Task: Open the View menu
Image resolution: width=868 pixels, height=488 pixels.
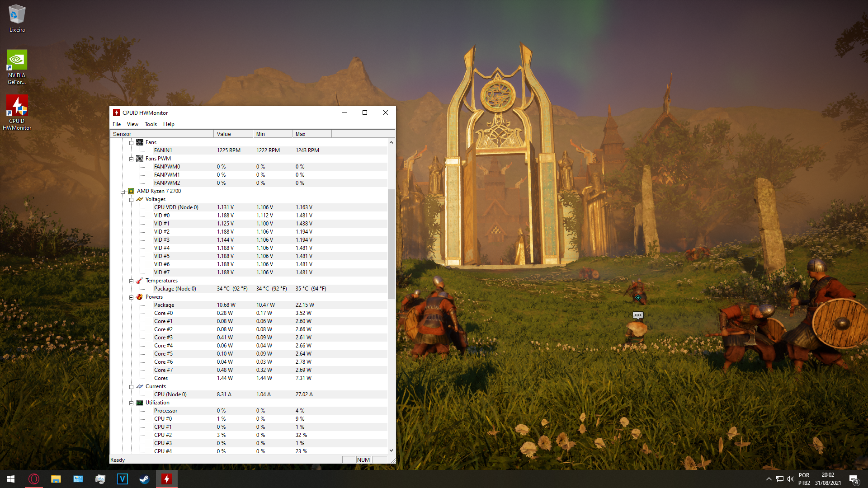Action: pyautogui.click(x=132, y=124)
